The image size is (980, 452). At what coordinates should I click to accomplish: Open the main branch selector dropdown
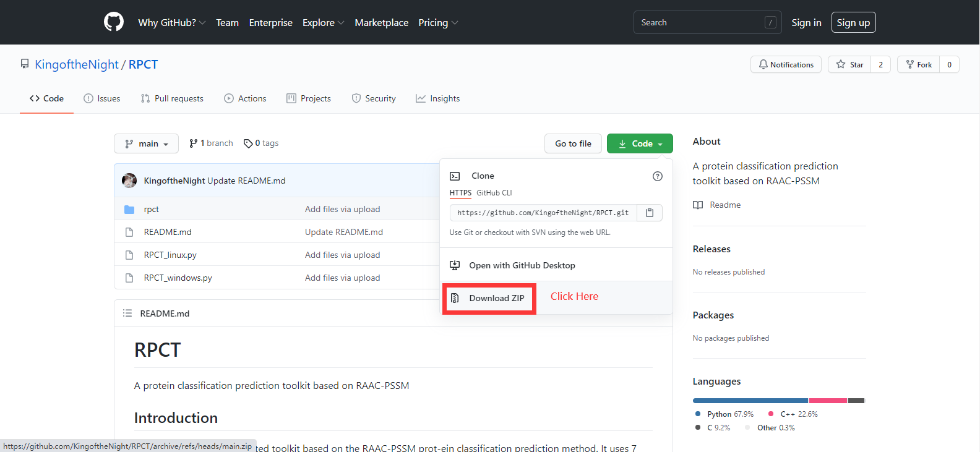point(147,143)
